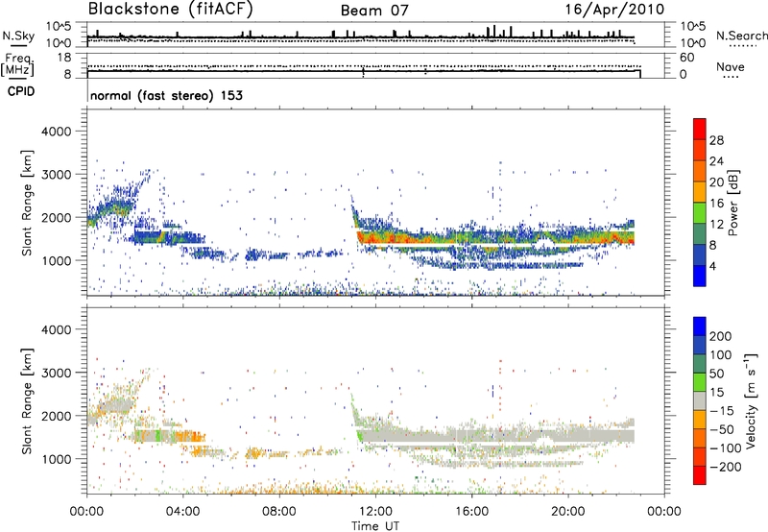This screenshot has width=768, height=532.
Task: Click the 'Nave' legend label
Action: tap(730, 67)
